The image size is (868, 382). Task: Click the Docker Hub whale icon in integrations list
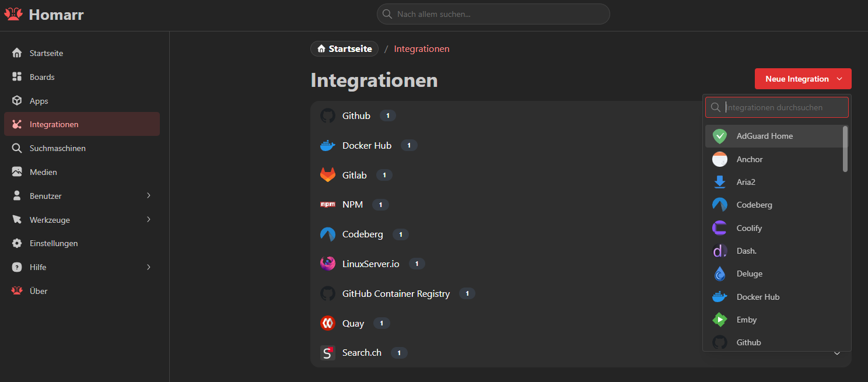pyautogui.click(x=328, y=145)
